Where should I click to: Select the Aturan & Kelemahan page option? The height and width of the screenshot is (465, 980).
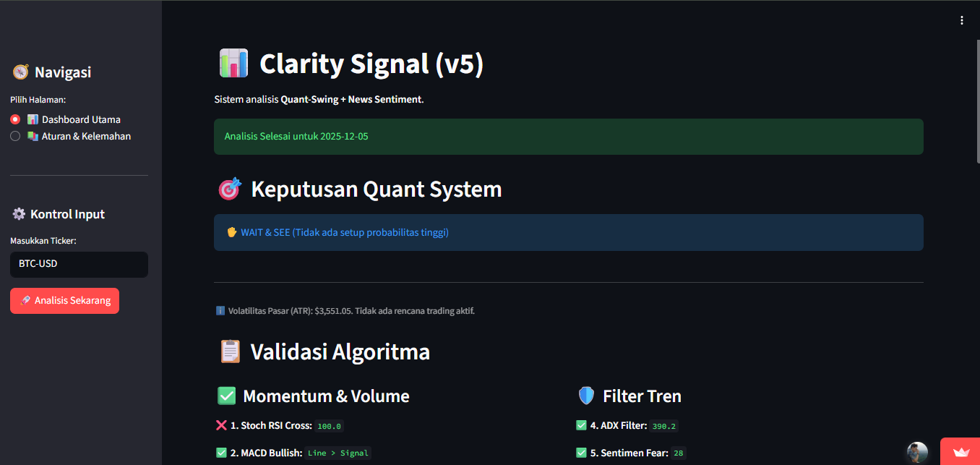pos(14,136)
